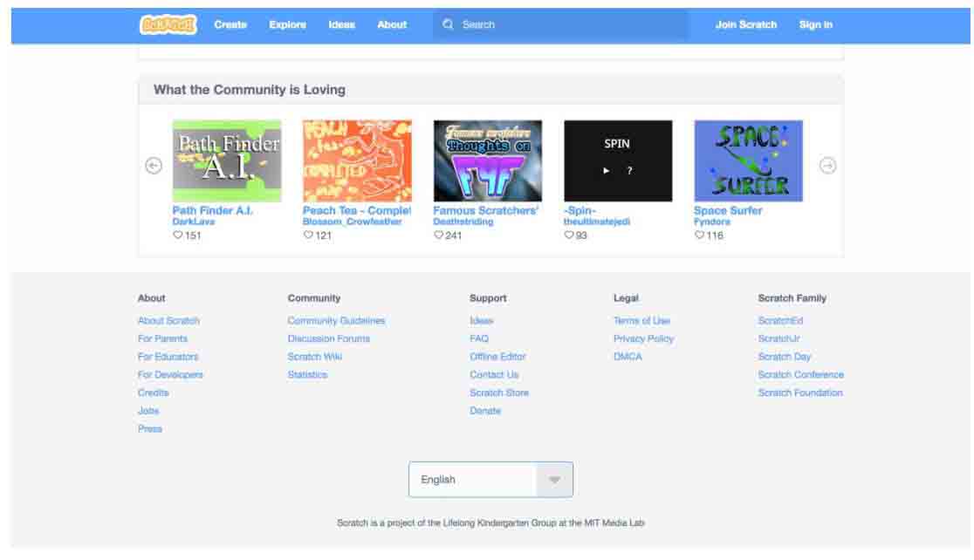Open Discussion Forums footer link
974x560 pixels.
(x=329, y=339)
